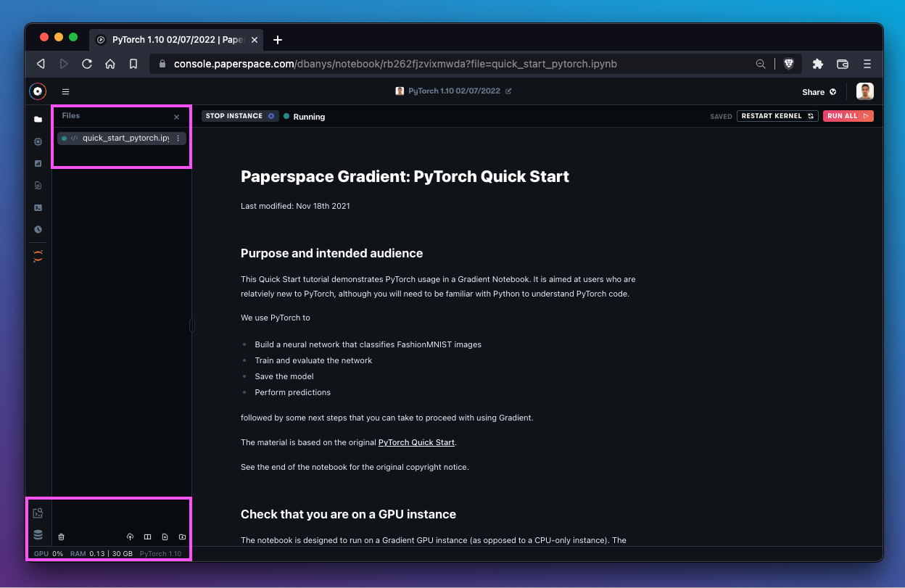Click the Paperspace Gradient logo
Image resolution: width=905 pixels, height=588 pixels.
point(38,91)
